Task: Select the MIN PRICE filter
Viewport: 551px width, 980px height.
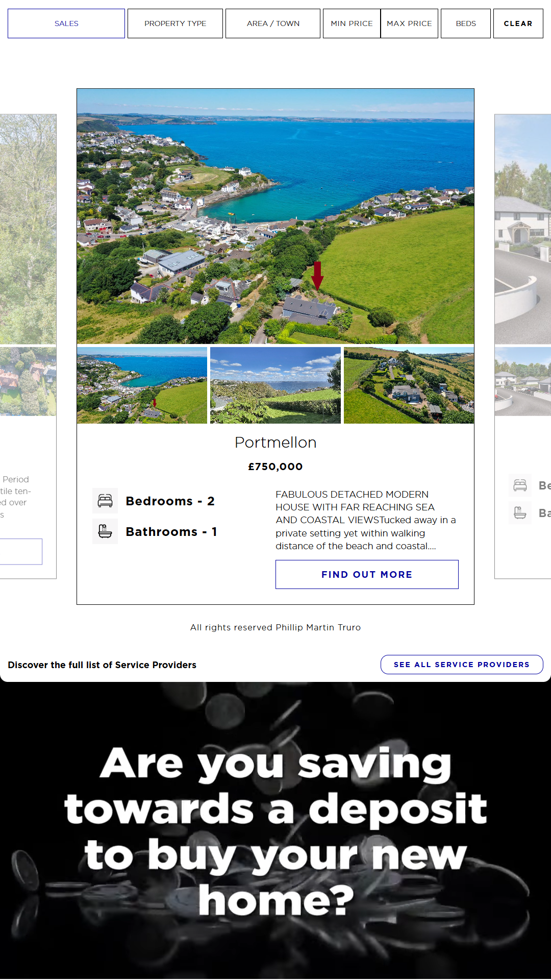Action: click(x=352, y=23)
